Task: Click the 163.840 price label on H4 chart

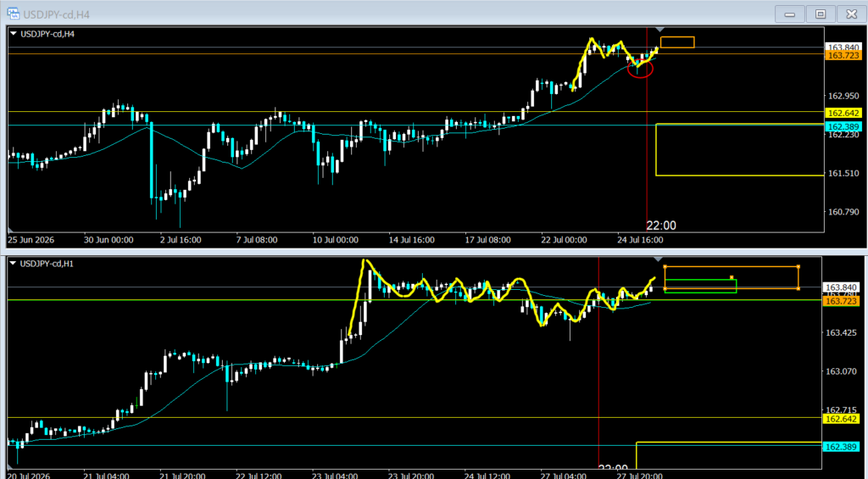Action: click(843, 47)
